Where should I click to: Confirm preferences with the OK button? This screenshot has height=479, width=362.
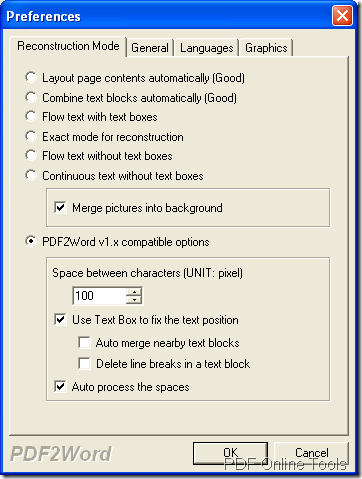[230, 453]
